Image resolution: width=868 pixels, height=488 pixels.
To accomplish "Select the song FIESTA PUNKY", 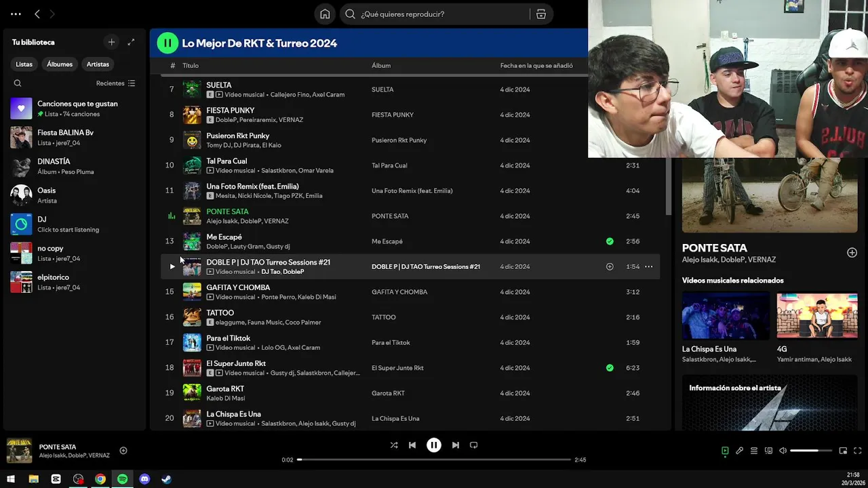I will (231, 110).
